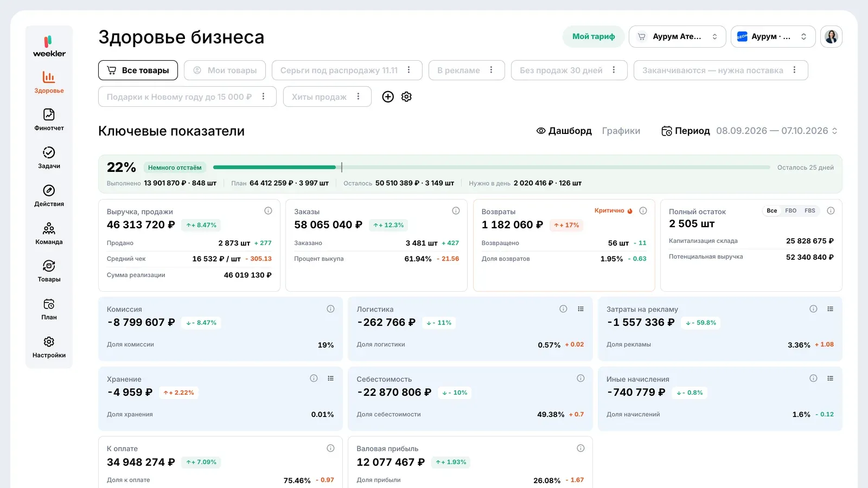
Task: Select Мои товары filter tab
Action: point(225,70)
